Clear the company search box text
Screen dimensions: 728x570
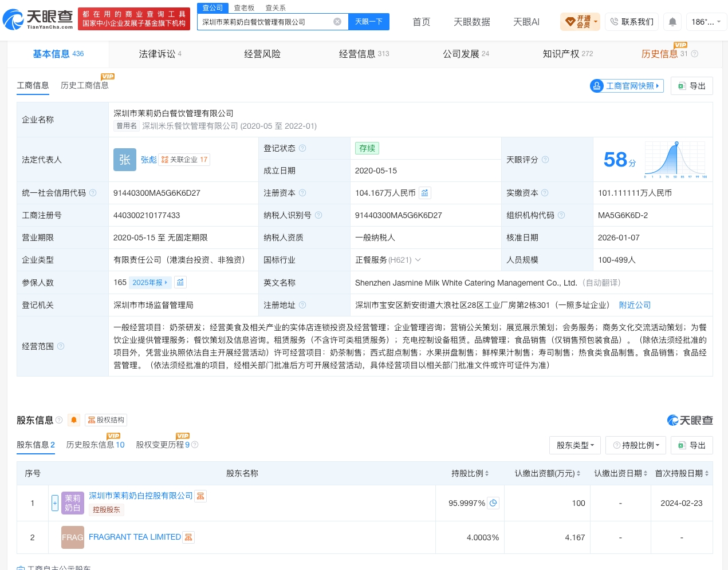coord(337,22)
